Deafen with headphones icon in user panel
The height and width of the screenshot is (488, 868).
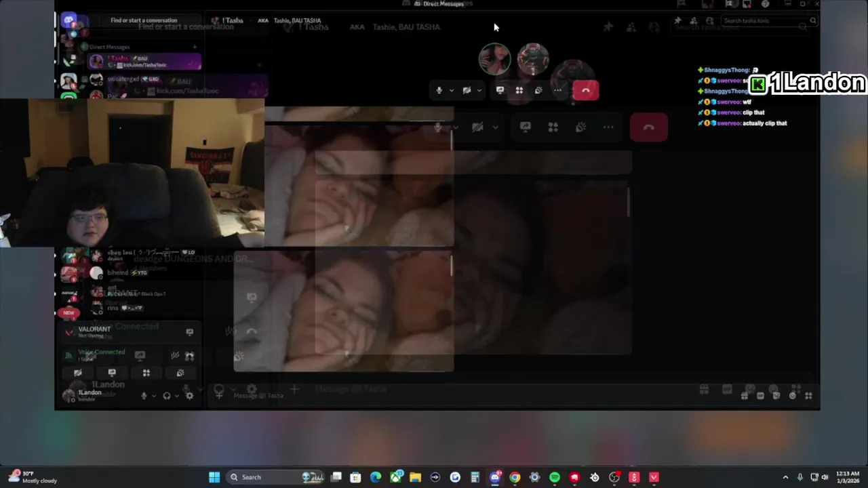tap(167, 396)
